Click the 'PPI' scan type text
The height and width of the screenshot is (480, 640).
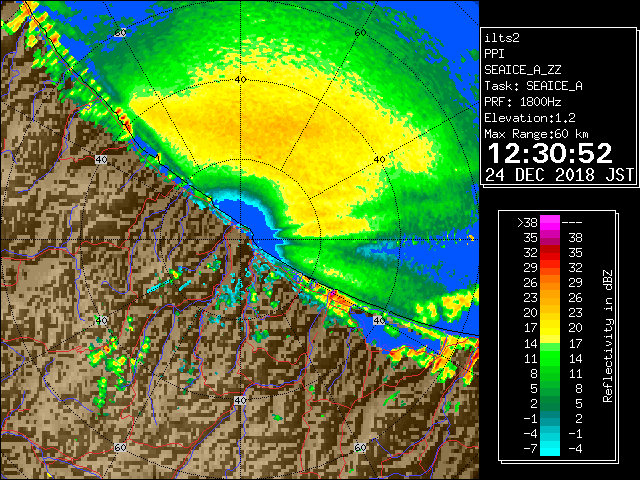click(x=494, y=54)
